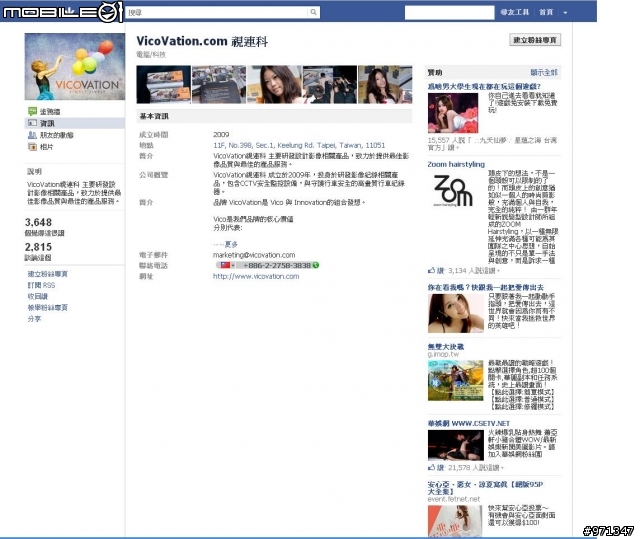Click 尋友工具 in the top bar
This screenshot has width=640, height=539.
tap(514, 12)
